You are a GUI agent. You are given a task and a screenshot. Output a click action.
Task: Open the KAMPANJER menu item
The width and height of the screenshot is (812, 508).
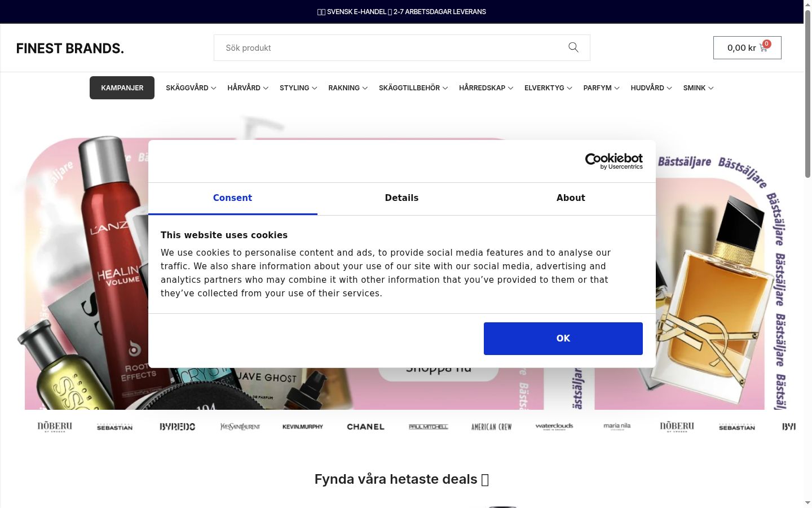(122, 87)
